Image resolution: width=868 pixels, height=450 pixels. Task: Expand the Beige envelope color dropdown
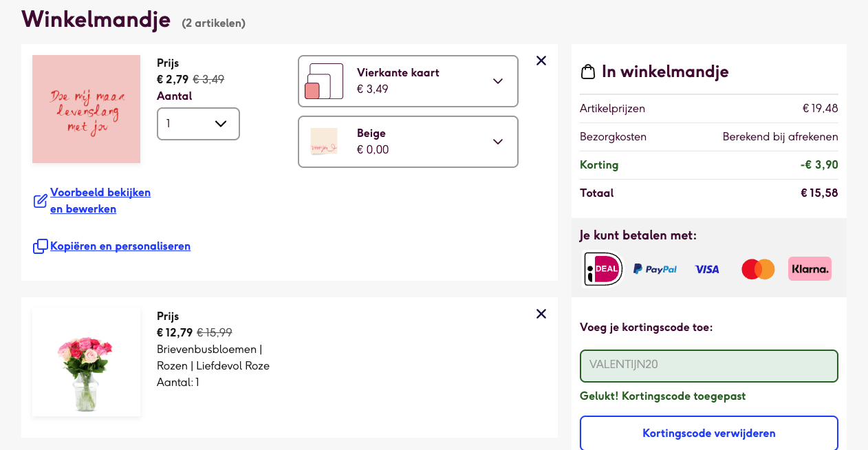(x=408, y=142)
